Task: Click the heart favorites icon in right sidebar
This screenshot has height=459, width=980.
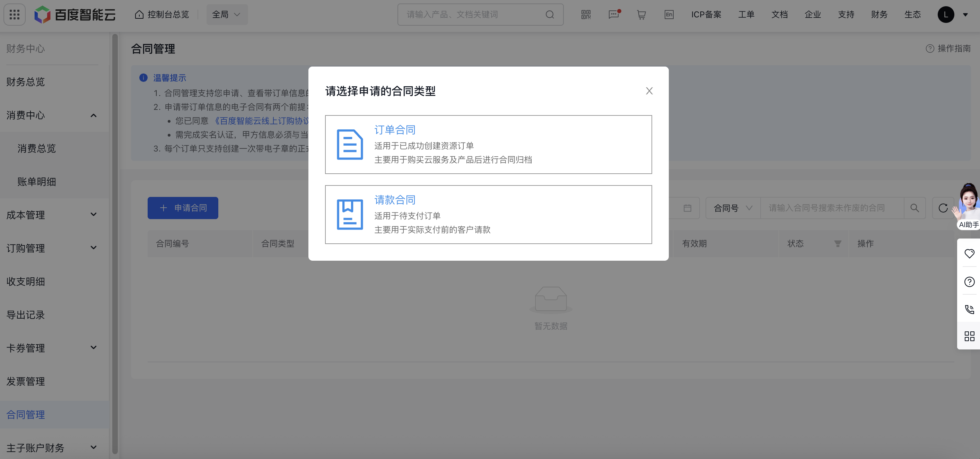Action: pos(969,253)
